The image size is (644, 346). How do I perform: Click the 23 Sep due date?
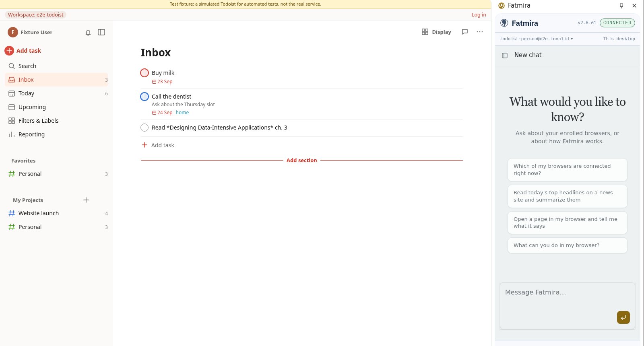(162, 82)
